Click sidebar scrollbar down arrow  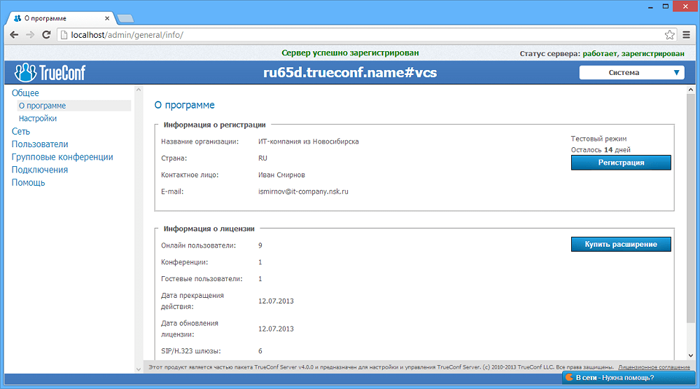138,369
